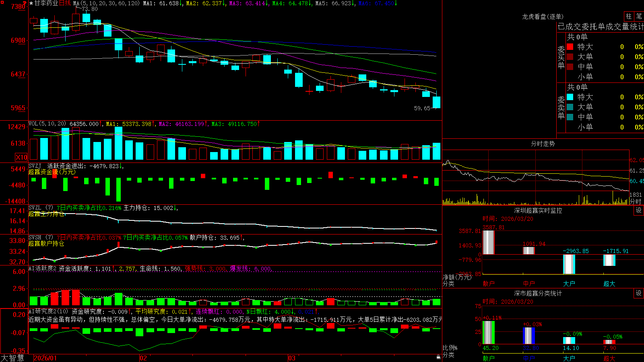
Task: Select the SVZJ indicator label
Action: point(35,166)
